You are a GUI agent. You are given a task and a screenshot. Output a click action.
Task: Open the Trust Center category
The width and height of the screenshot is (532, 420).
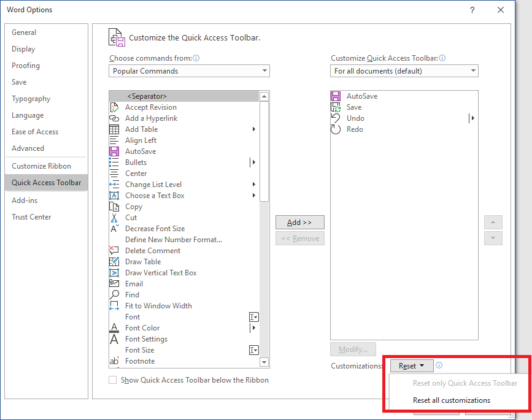[x=46, y=217]
